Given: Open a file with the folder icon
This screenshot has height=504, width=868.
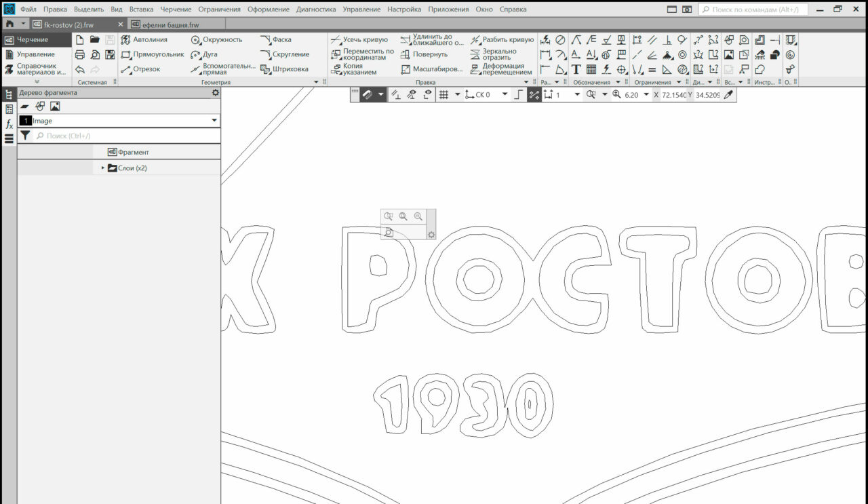Looking at the screenshot, I should (x=95, y=39).
